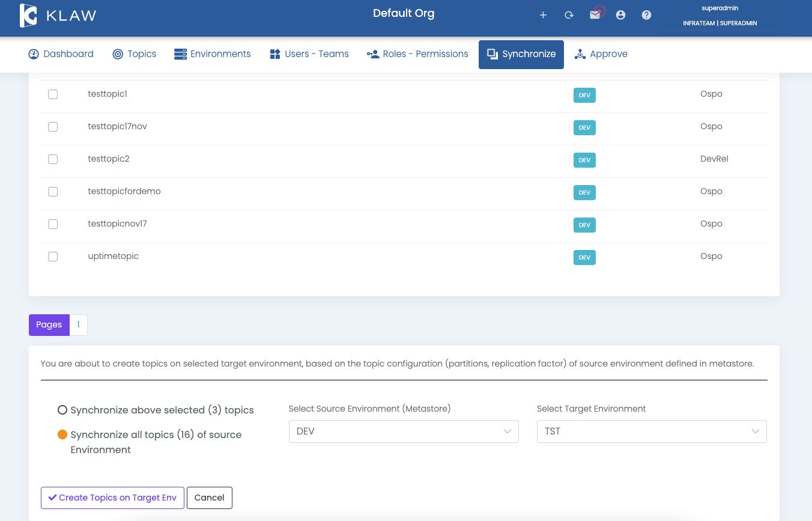Click the refresh icon in header

click(x=569, y=15)
